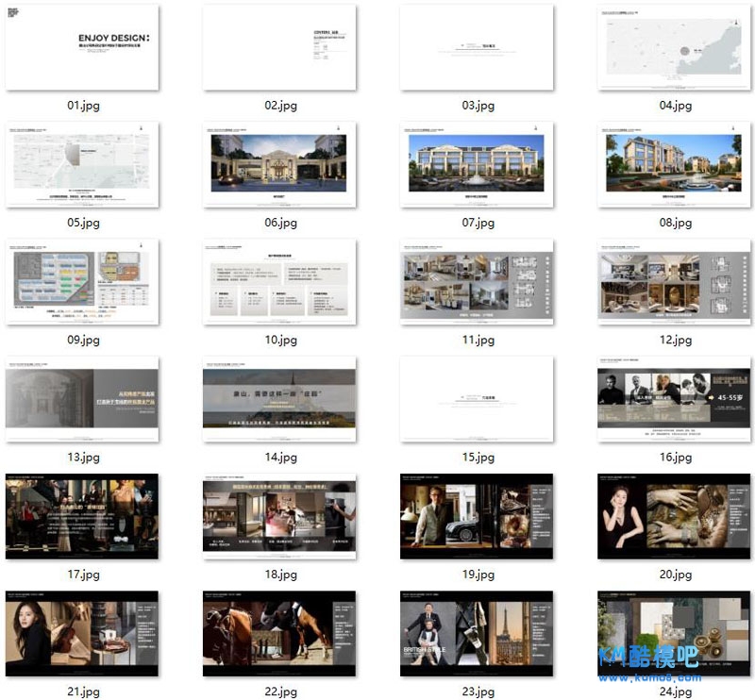The image size is (755, 700).
Task: Click the 03.jpg filename label
Action: [x=478, y=106]
